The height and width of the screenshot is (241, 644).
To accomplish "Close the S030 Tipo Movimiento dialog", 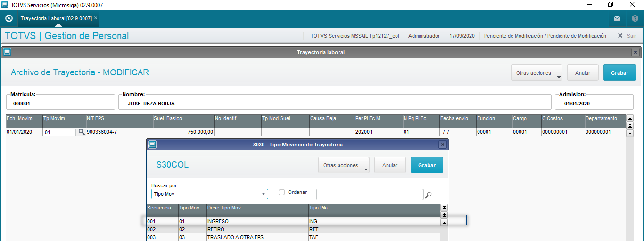I will 442,145.
